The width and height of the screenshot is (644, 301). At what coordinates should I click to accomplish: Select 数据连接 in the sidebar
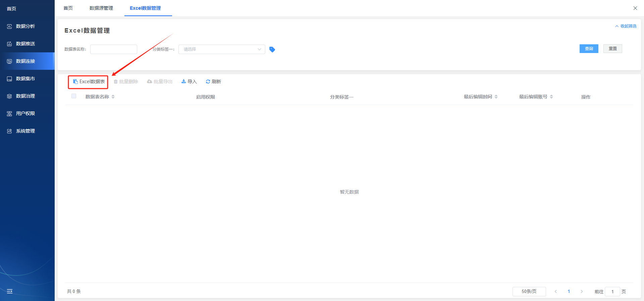pos(27,61)
